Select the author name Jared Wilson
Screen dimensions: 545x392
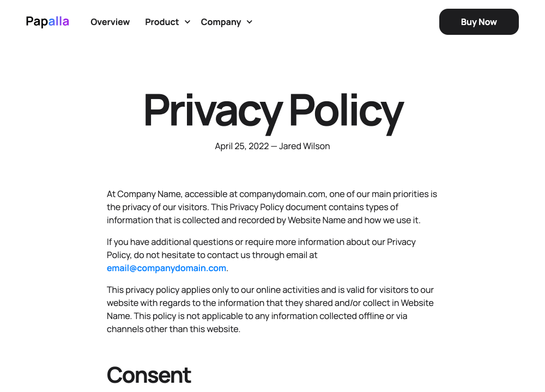(x=305, y=146)
